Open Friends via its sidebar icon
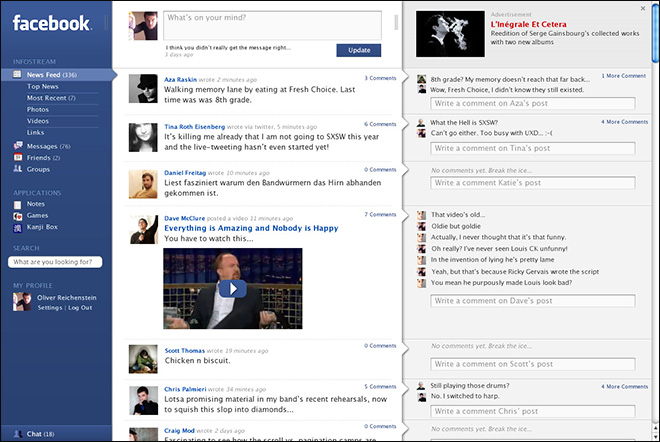 coord(18,158)
